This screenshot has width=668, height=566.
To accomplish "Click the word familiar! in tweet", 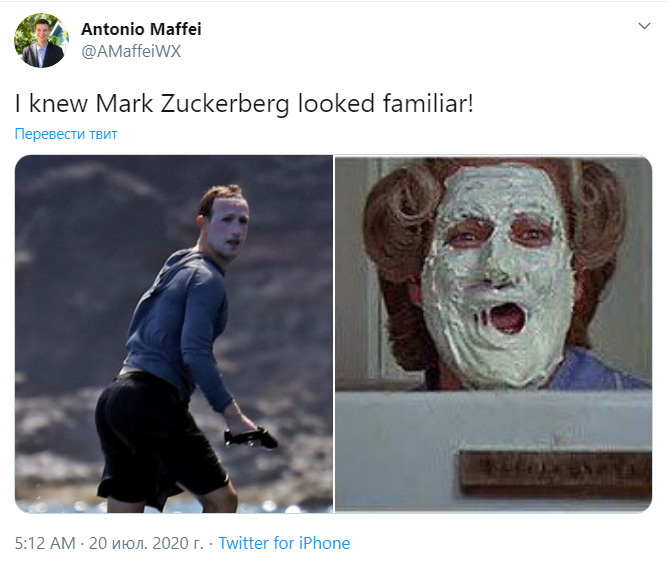I will coord(428,103).
